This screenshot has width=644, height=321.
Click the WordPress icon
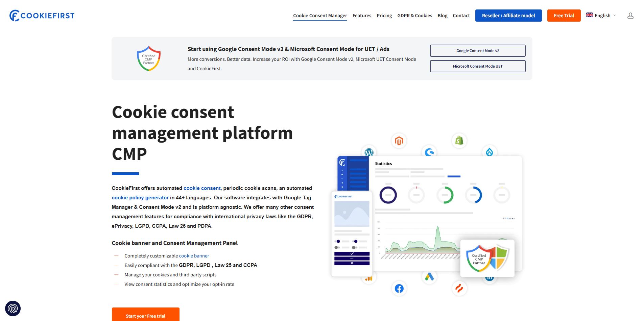(x=369, y=152)
